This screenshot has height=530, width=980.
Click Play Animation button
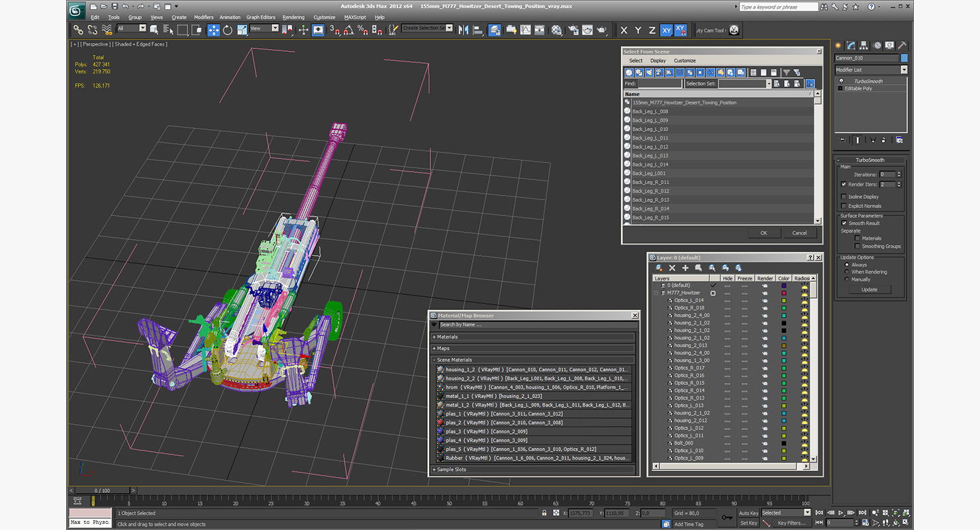[841, 513]
